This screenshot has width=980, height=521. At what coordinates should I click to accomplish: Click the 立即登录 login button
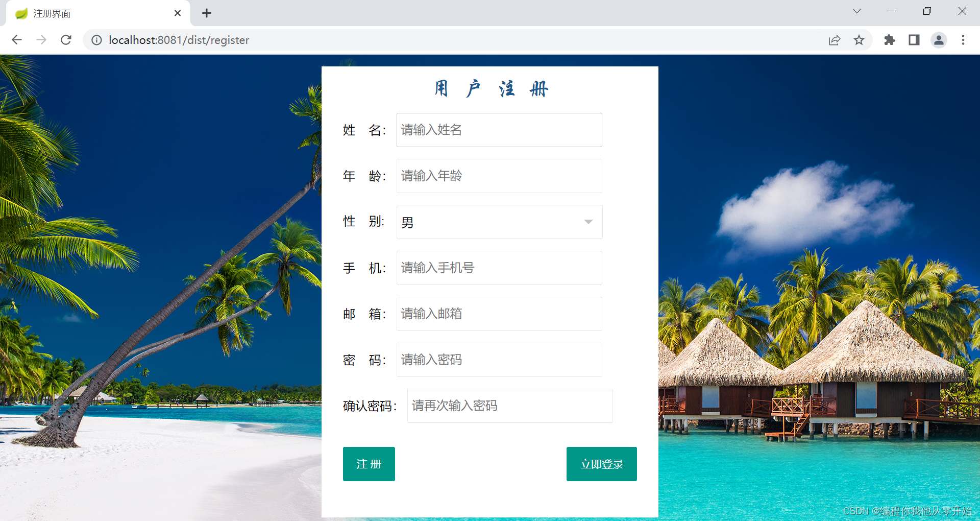point(601,464)
